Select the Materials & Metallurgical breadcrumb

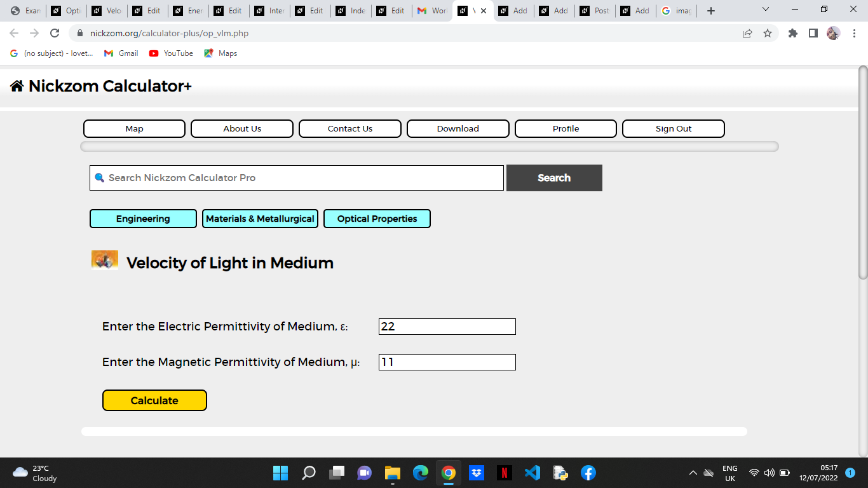pos(260,219)
